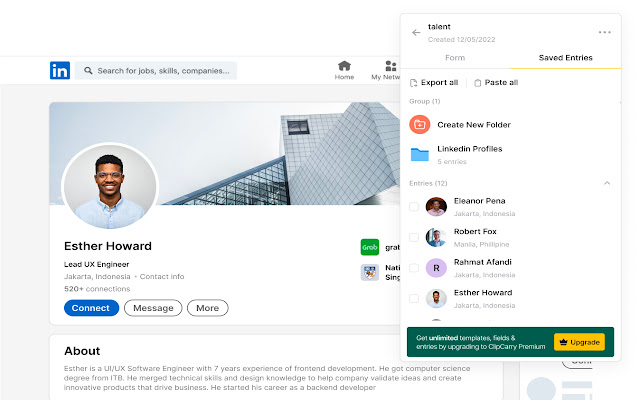Click the "5 entries" folder count text
640x400 pixels.
(452, 162)
